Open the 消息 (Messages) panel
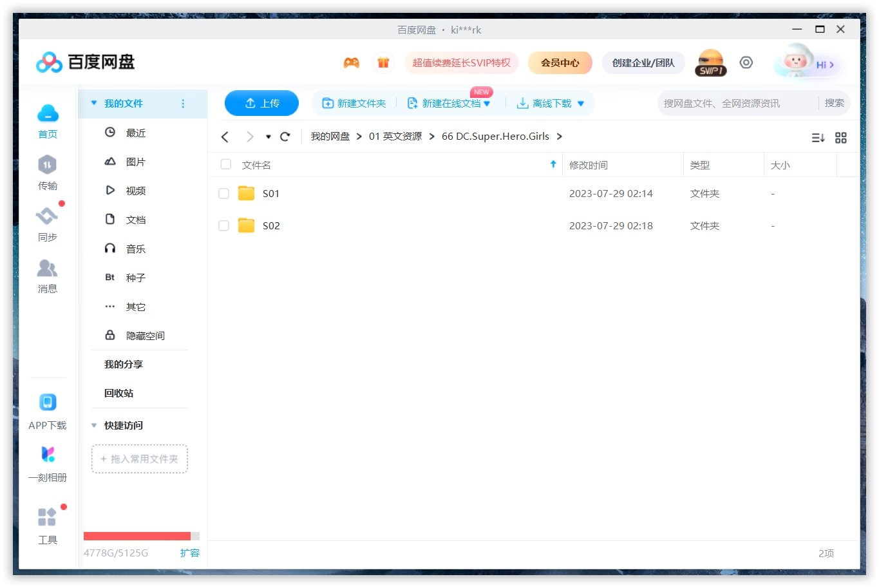This screenshot has height=588, width=879. [x=47, y=276]
